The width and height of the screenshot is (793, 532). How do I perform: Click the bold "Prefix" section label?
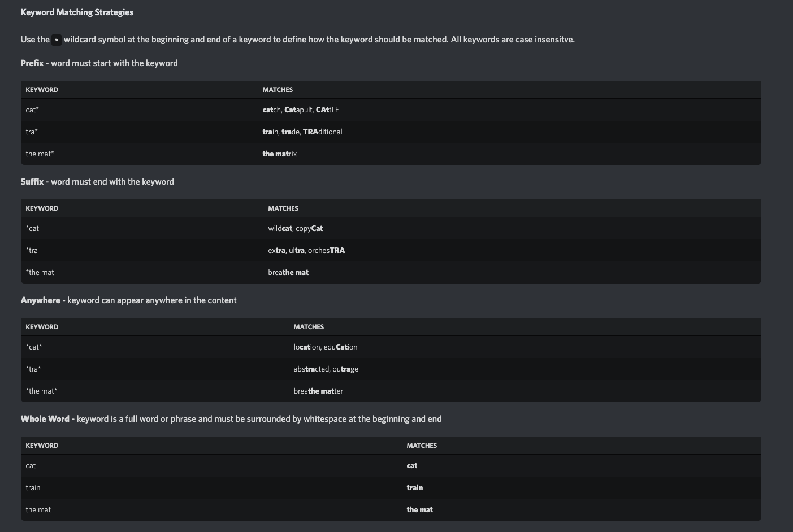coord(32,63)
